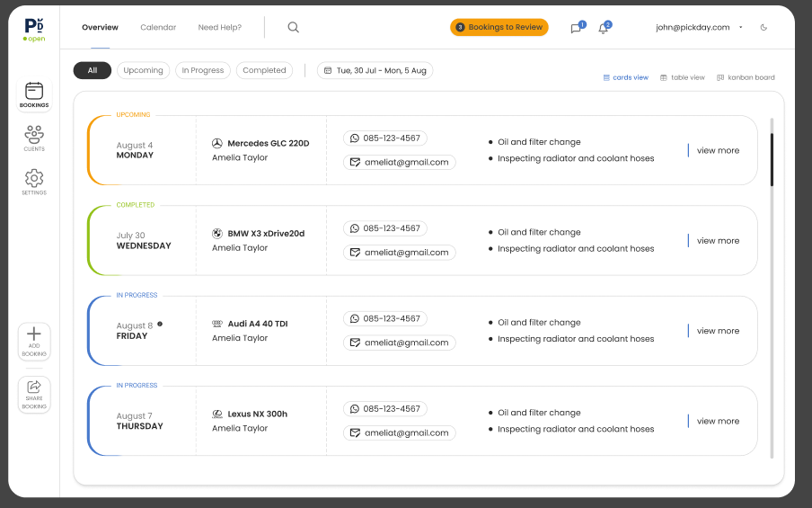Image resolution: width=812 pixels, height=508 pixels.
Task: Filter bookings by Upcoming
Action: (143, 70)
